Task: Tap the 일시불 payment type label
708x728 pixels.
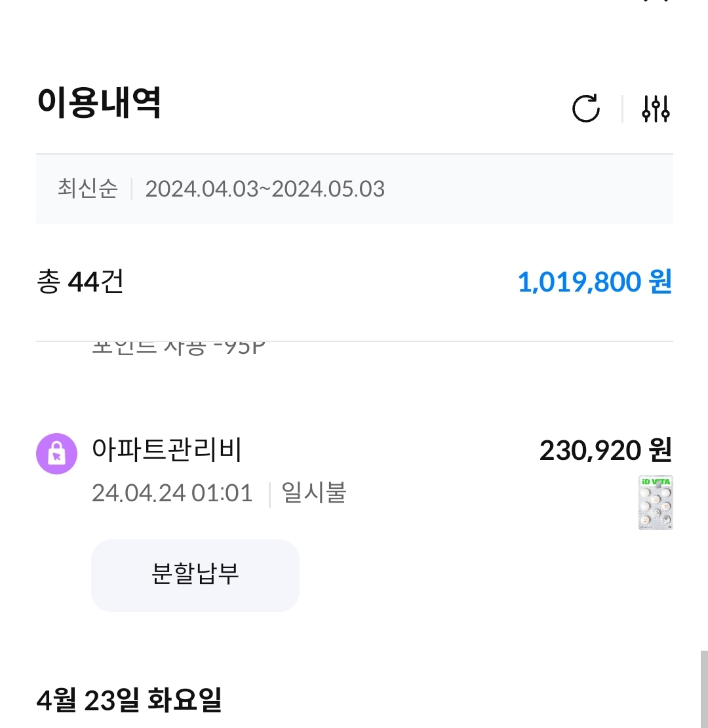Action: (313, 492)
